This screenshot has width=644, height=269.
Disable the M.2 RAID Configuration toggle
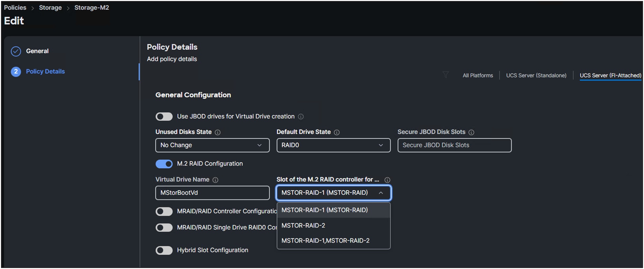pos(164,164)
